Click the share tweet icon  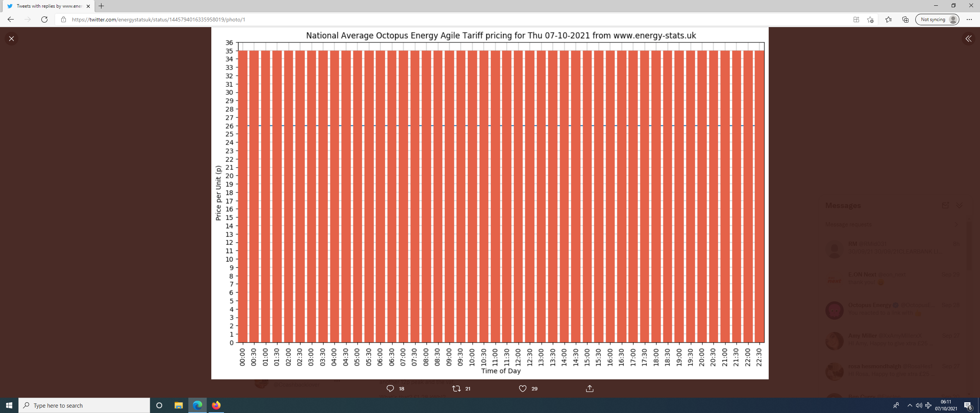coord(590,389)
